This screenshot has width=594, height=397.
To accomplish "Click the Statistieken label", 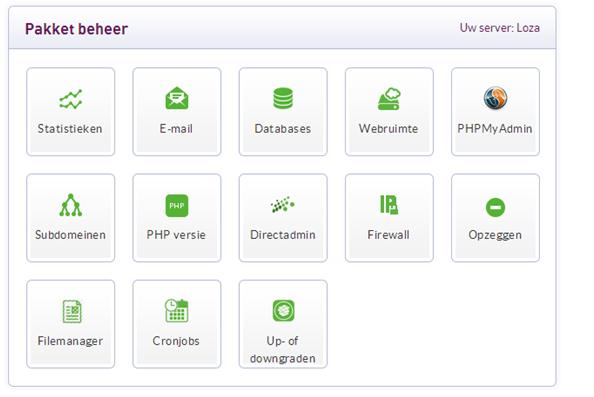I will click(x=70, y=129).
